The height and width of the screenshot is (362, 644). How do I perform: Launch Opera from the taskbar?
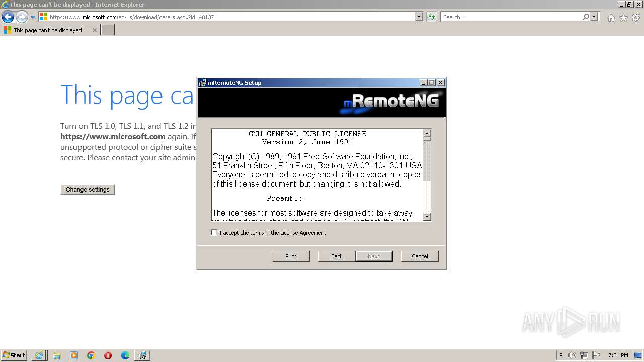point(108,355)
